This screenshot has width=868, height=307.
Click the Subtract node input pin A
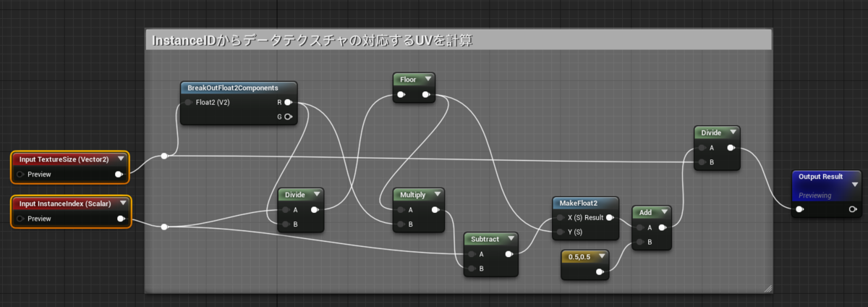tap(472, 254)
